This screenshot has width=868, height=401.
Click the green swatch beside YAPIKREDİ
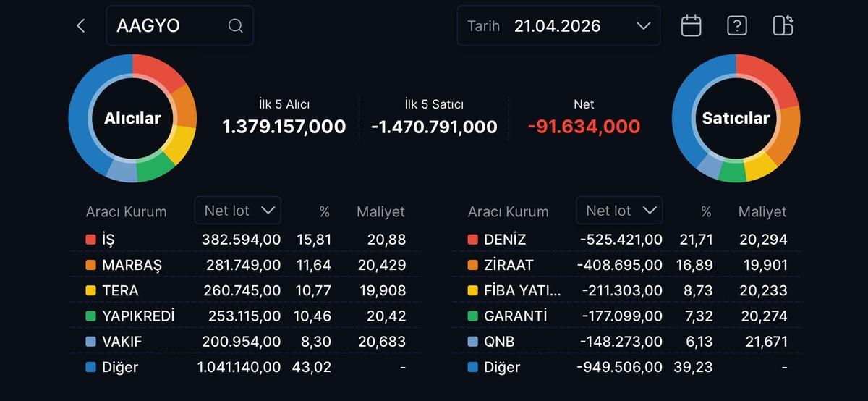[x=90, y=316]
